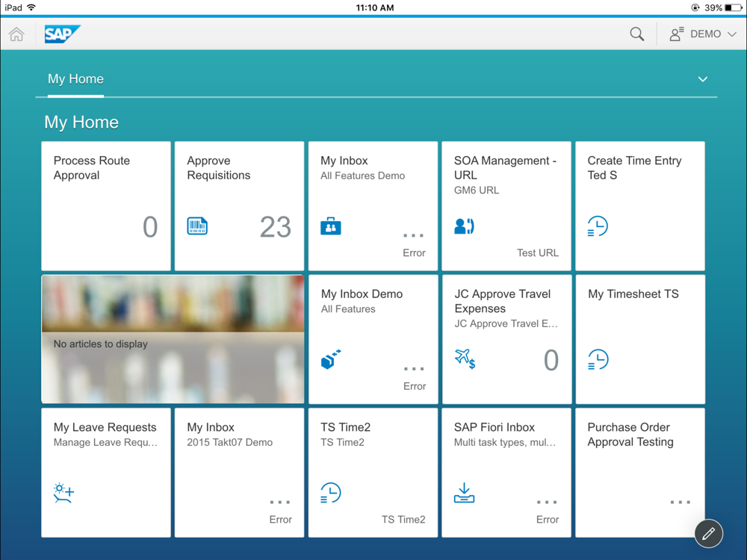This screenshot has width=747, height=560.
Task: Expand the DEMO user menu
Action: [x=704, y=34]
